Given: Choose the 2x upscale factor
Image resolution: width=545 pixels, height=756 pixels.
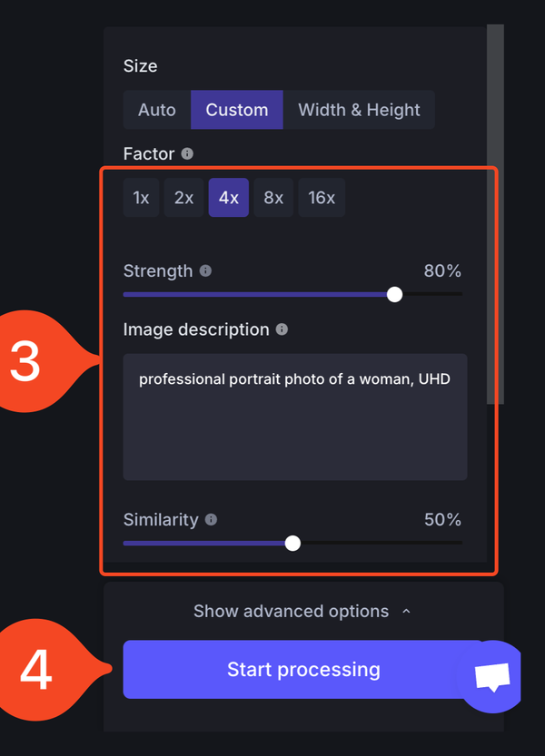Looking at the screenshot, I should click(183, 198).
